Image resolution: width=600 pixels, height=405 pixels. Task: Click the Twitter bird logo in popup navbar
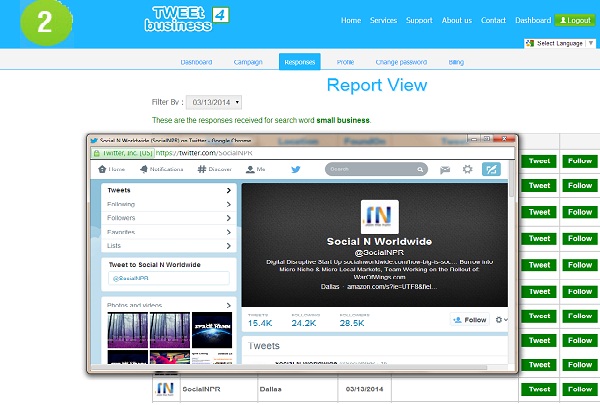click(295, 169)
